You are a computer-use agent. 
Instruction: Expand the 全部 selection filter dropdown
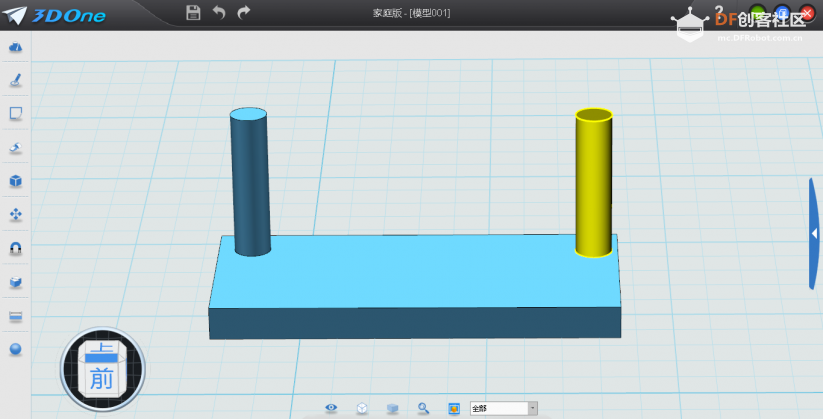533,408
